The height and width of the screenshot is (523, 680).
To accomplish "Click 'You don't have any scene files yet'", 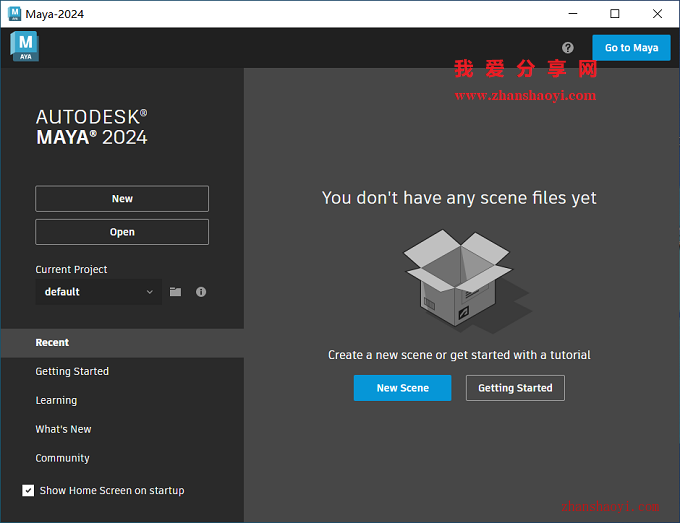I will (x=459, y=198).
